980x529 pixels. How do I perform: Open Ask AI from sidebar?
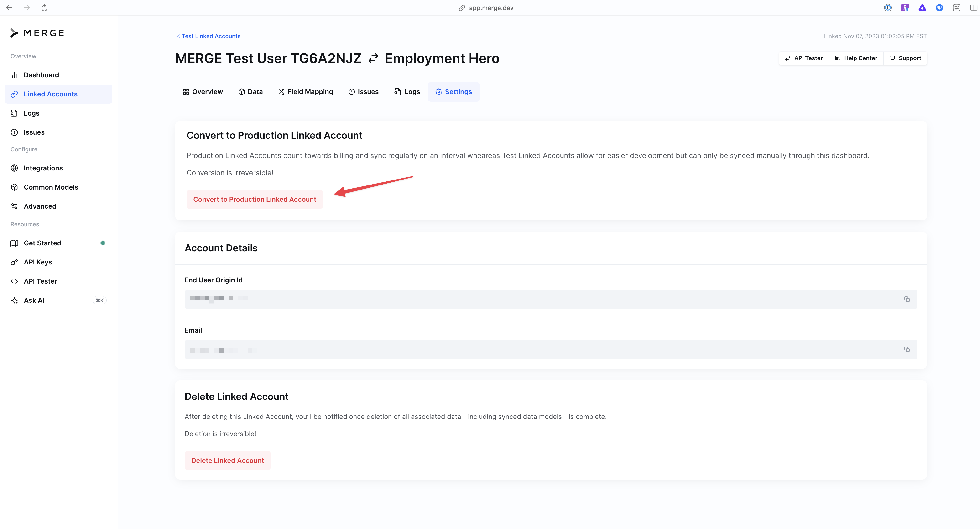34,300
